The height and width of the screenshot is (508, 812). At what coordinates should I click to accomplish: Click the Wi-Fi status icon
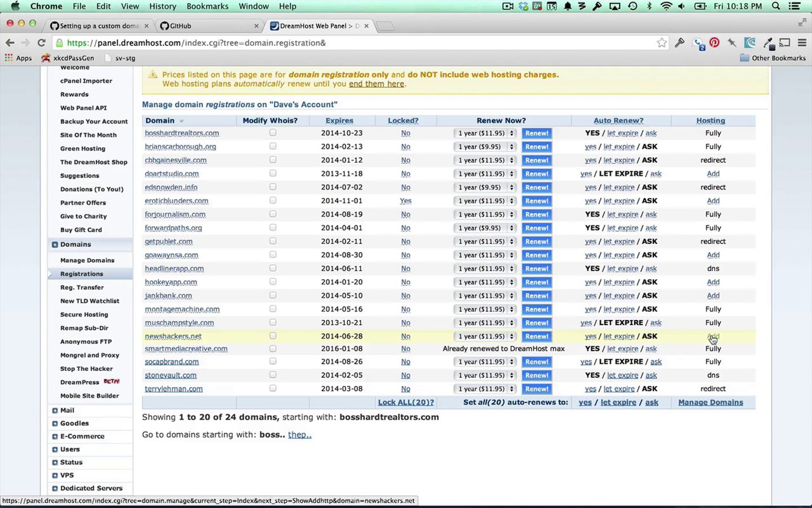pyautogui.click(x=666, y=6)
